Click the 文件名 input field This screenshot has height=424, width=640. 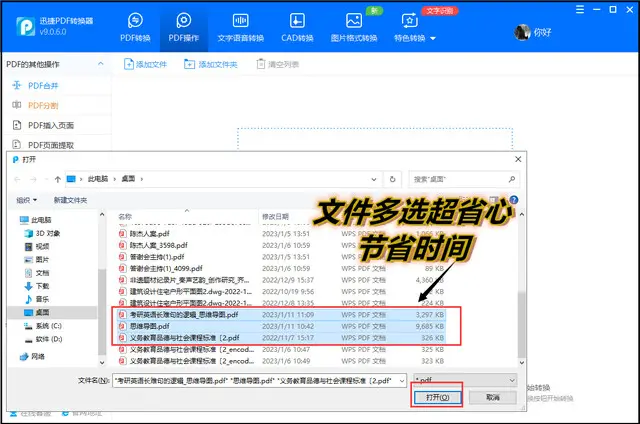pyautogui.click(x=255, y=380)
